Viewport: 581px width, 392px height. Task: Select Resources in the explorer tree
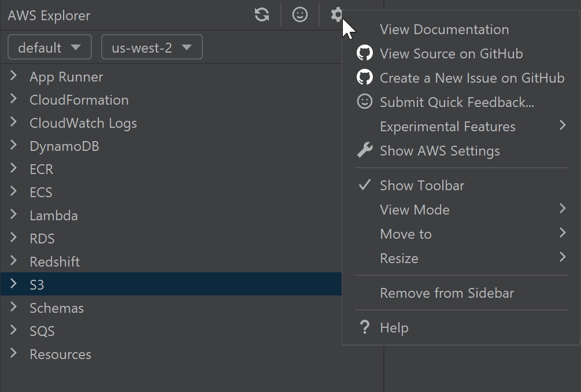tap(60, 354)
